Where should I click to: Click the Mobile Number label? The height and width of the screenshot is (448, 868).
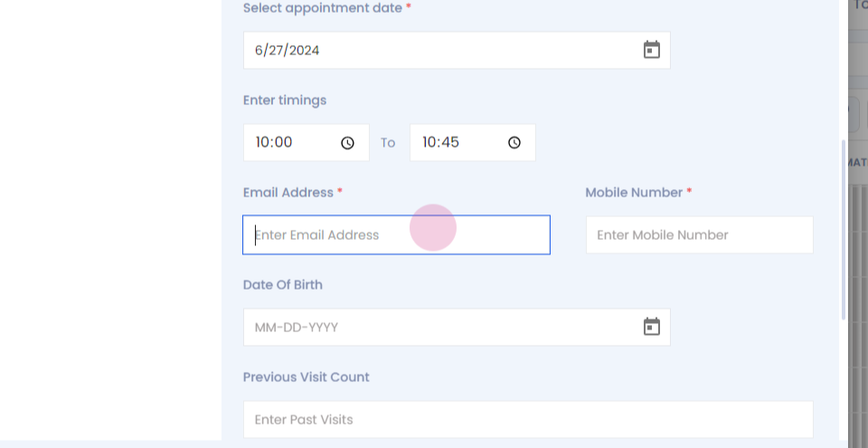[634, 193]
